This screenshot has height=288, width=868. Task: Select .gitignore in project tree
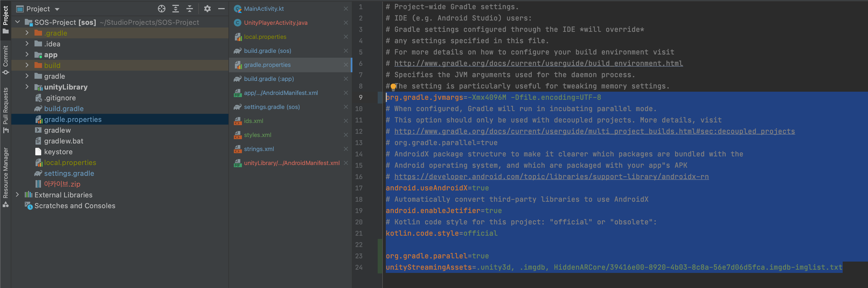[60, 98]
